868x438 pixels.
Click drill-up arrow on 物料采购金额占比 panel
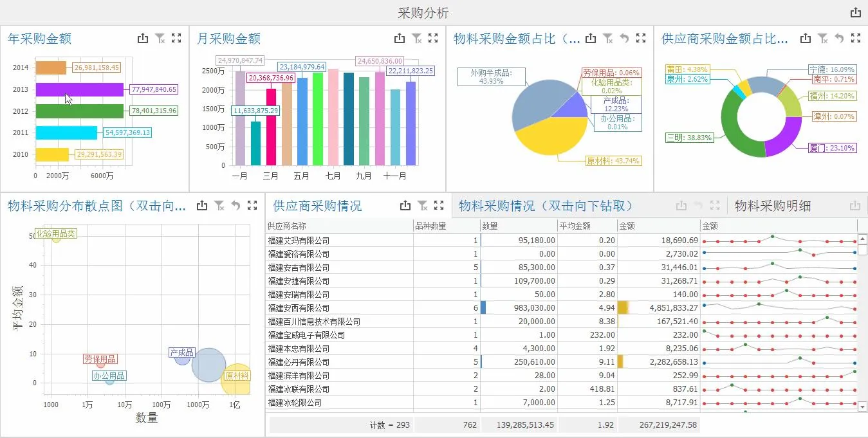point(623,39)
